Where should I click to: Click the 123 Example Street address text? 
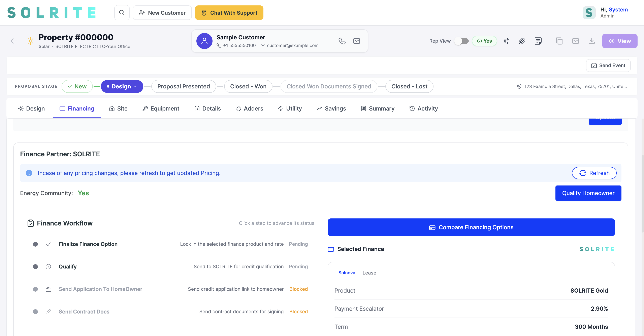pyautogui.click(x=575, y=86)
